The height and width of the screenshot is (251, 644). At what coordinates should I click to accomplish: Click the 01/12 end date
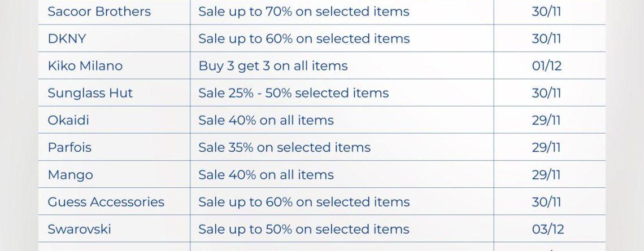546,65
